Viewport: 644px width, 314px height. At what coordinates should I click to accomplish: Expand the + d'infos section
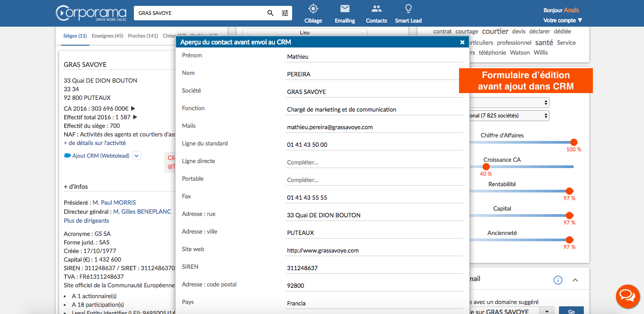76,187
